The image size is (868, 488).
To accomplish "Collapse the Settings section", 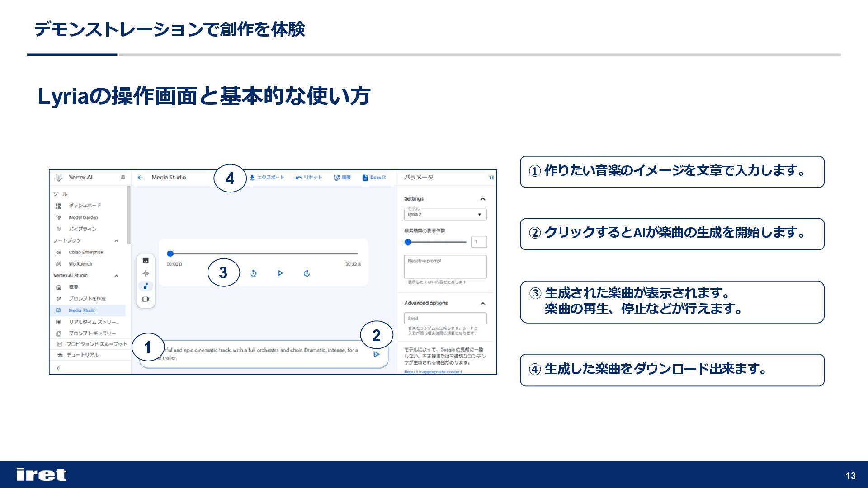I will [483, 199].
